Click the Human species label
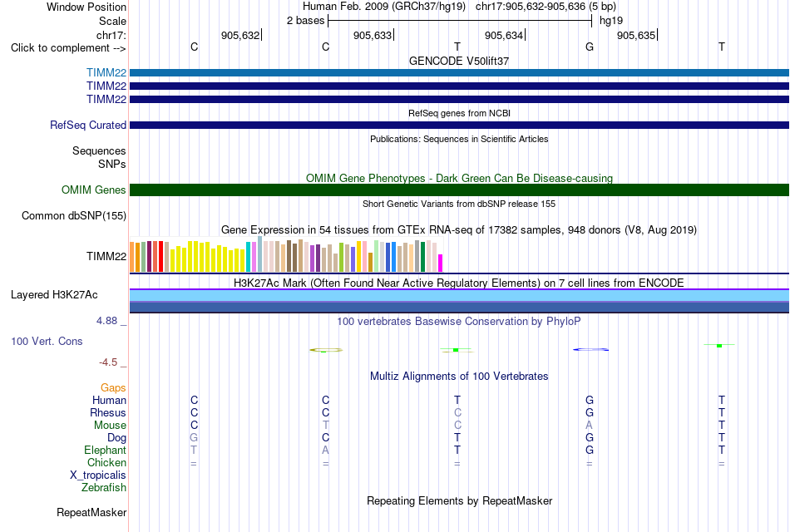This screenshot has width=790, height=532. (x=109, y=401)
